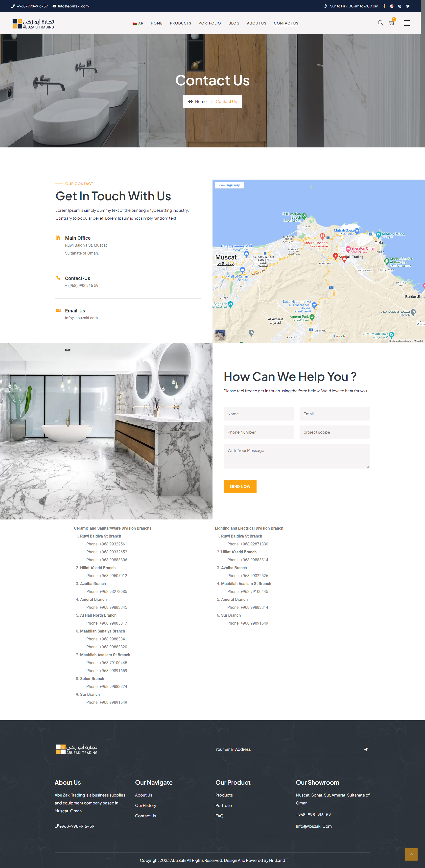Open the Facebook icon in top bar
This screenshot has width=425, height=868.
point(384,6)
